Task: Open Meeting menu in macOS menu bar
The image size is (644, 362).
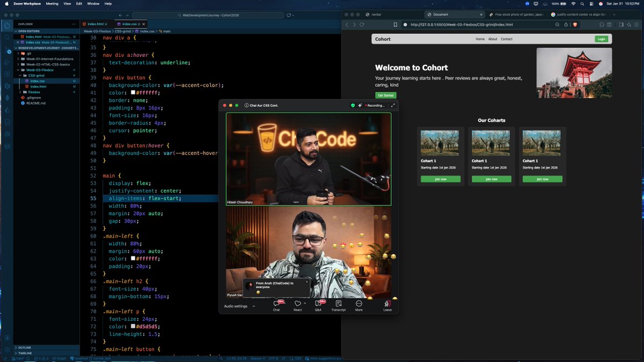Action: (52, 3)
